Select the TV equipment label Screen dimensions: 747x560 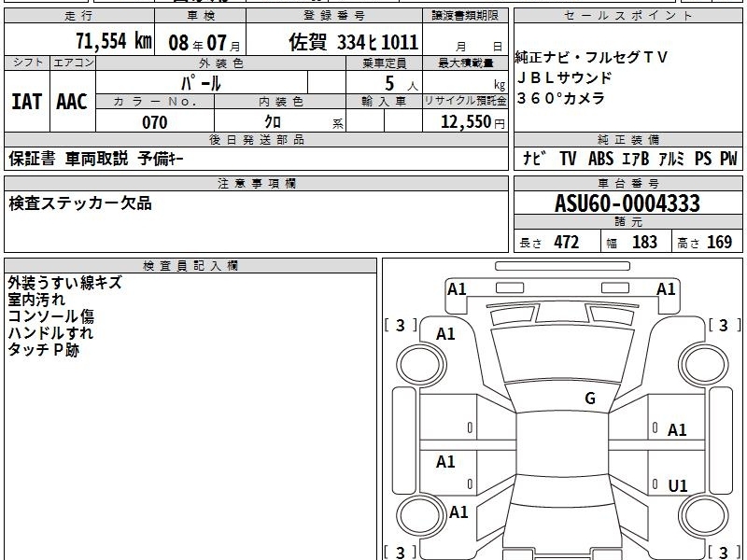[568, 159]
